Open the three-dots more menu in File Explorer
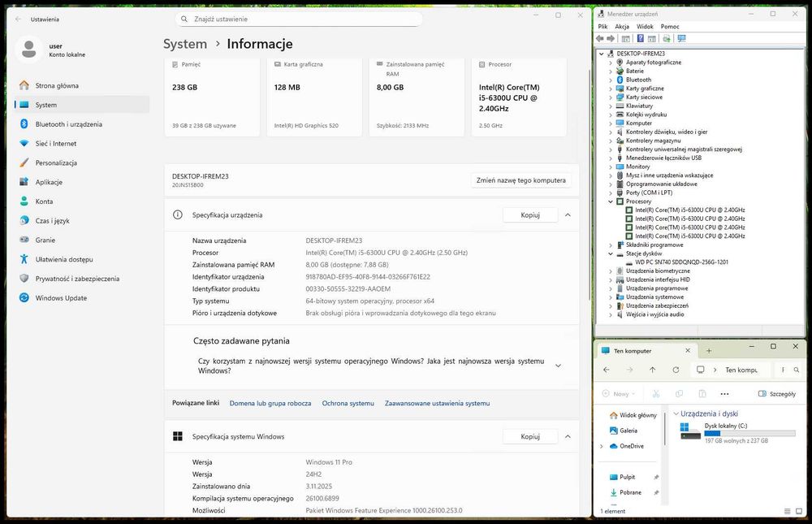 point(724,394)
